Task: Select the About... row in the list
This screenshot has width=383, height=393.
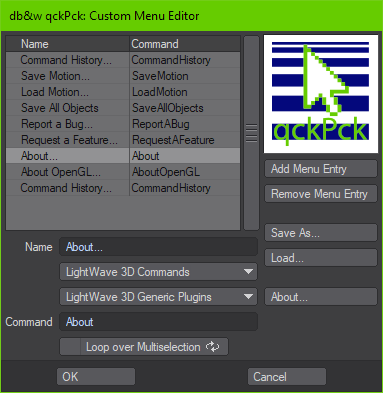Action: (x=123, y=156)
